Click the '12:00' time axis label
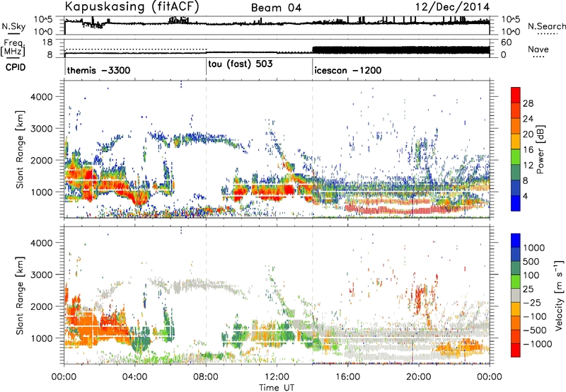Screen dimensions: 566x392 pyautogui.click(x=277, y=377)
